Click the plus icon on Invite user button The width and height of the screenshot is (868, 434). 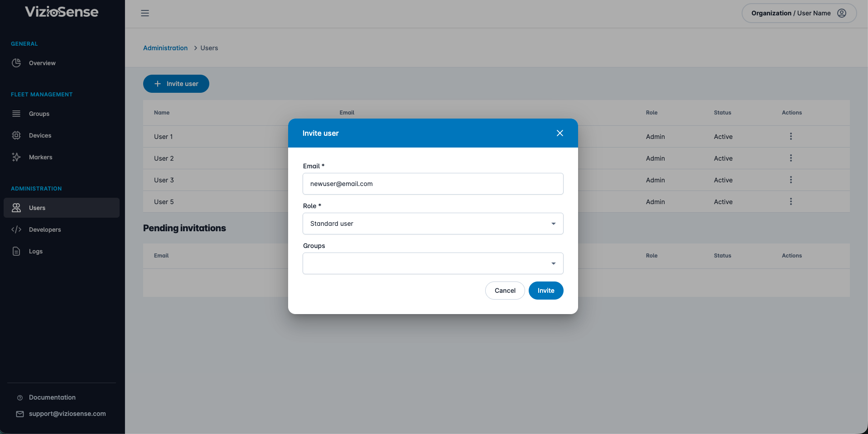tap(158, 84)
